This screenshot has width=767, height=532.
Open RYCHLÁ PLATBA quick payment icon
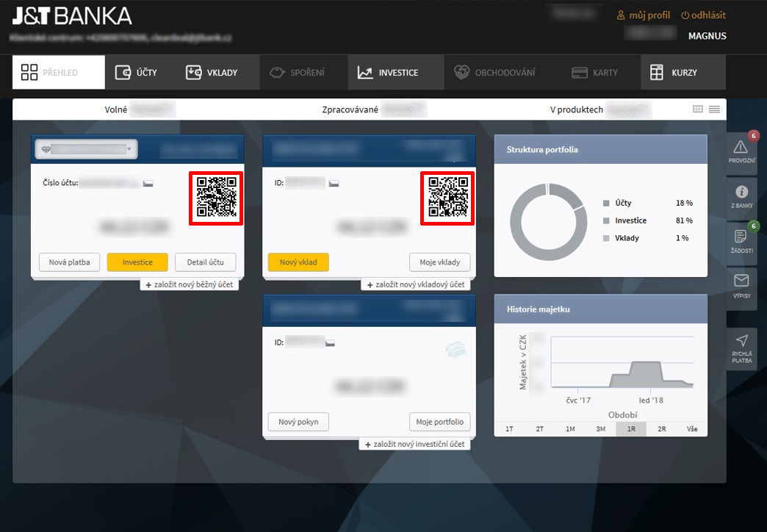click(741, 350)
